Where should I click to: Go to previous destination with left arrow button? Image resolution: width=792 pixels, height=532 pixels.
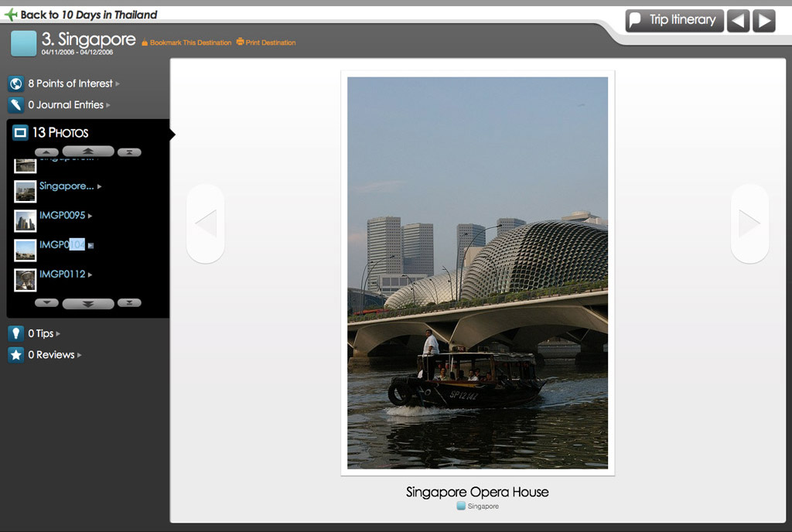point(738,21)
